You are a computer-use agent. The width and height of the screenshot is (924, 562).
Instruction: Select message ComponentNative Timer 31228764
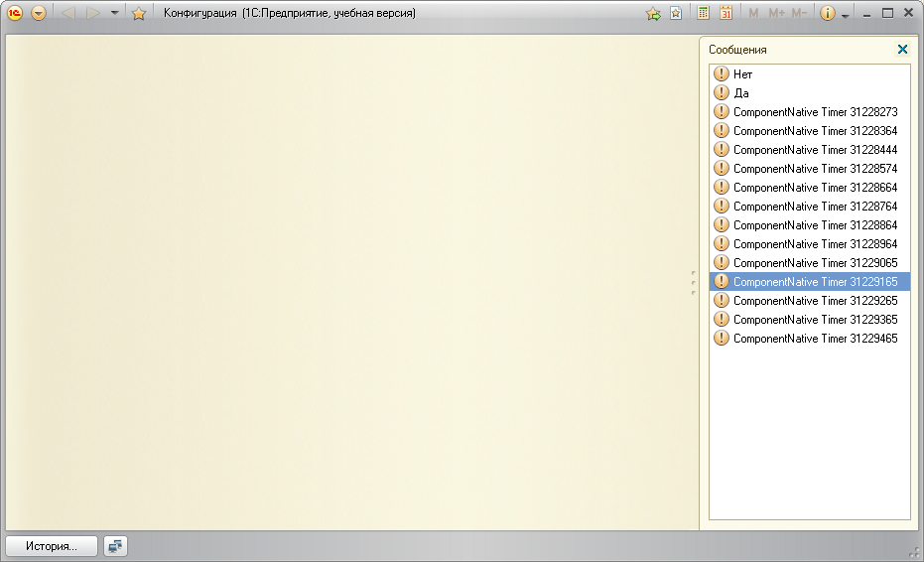[x=810, y=207]
